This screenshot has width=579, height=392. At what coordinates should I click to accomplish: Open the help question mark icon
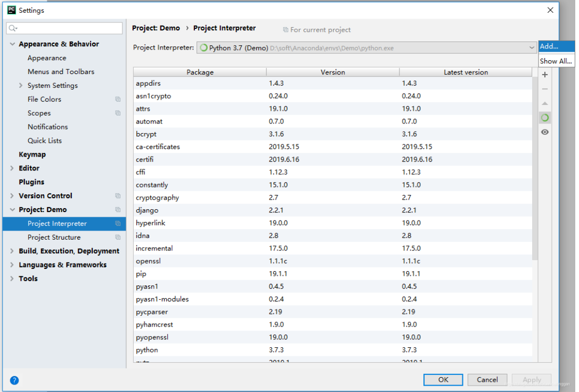(14, 381)
